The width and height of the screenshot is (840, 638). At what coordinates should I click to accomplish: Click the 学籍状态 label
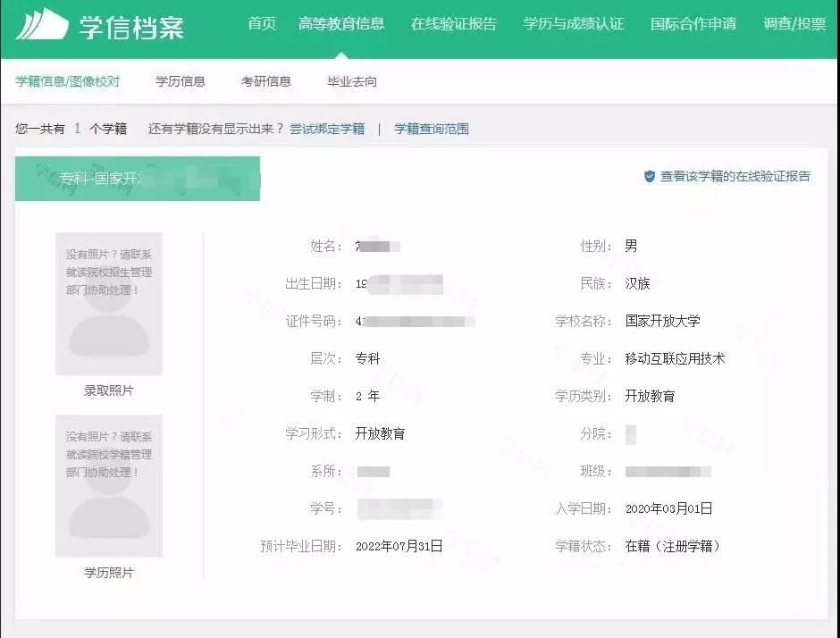click(583, 546)
